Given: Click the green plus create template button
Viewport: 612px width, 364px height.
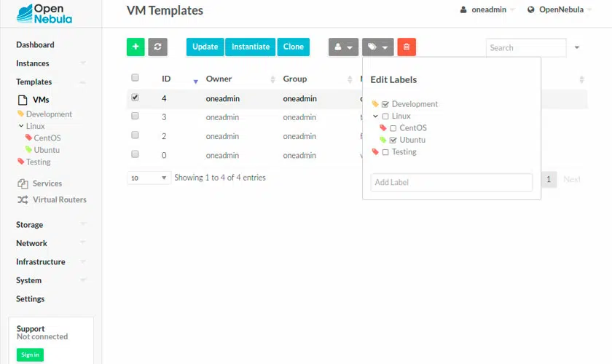Looking at the screenshot, I should [136, 47].
